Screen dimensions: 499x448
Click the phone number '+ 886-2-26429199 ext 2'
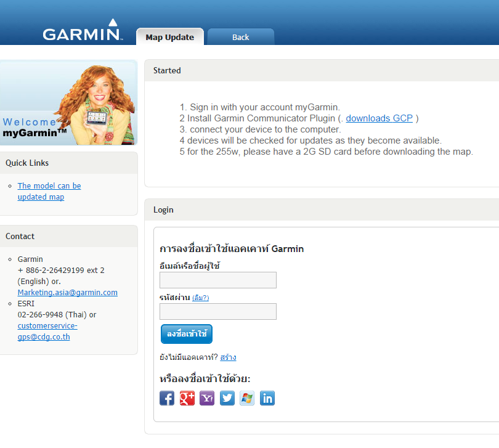[61, 271]
